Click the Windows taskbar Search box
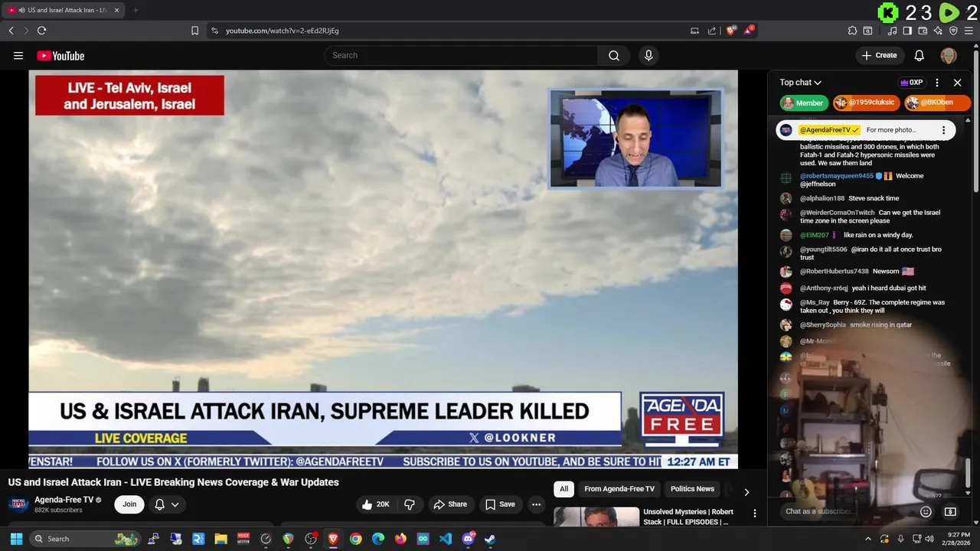The width and height of the screenshot is (980, 551). (86, 539)
